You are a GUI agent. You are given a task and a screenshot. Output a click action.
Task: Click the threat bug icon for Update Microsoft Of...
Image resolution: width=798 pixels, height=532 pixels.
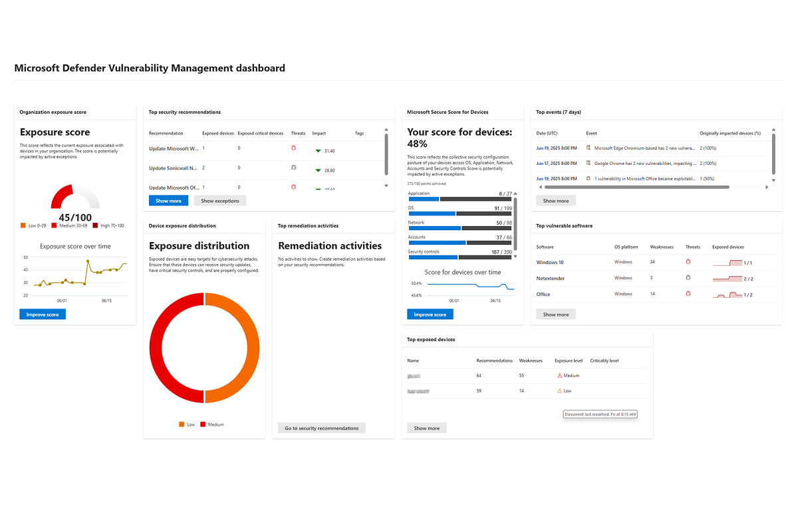293,187
